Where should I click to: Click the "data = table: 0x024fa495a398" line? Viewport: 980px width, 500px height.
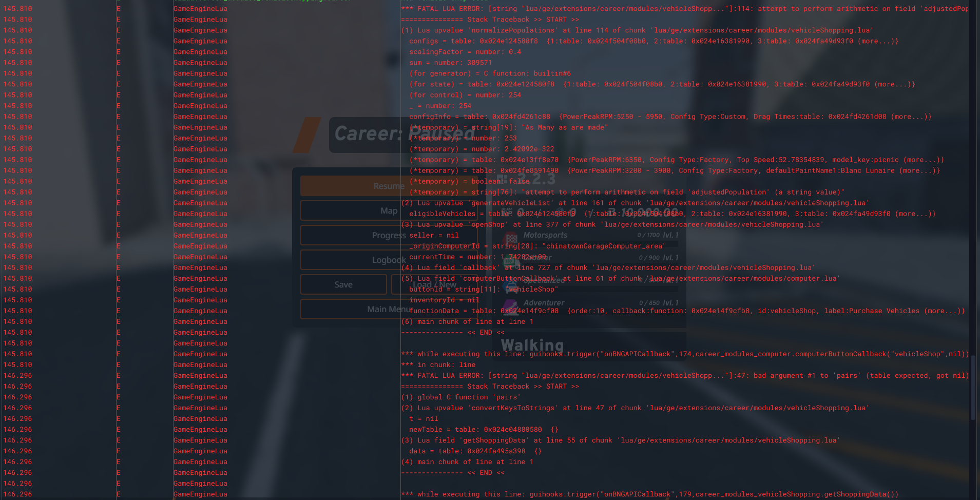click(x=475, y=451)
